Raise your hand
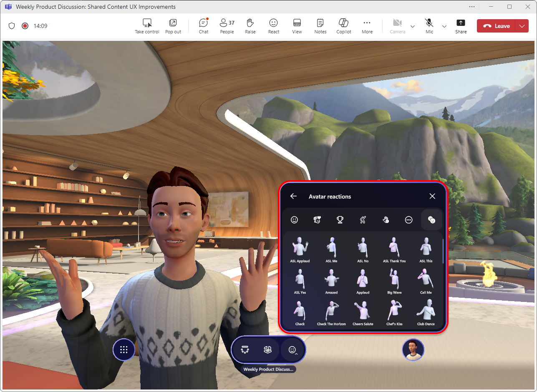Image resolution: width=537 pixels, height=392 pixels. 250,25
